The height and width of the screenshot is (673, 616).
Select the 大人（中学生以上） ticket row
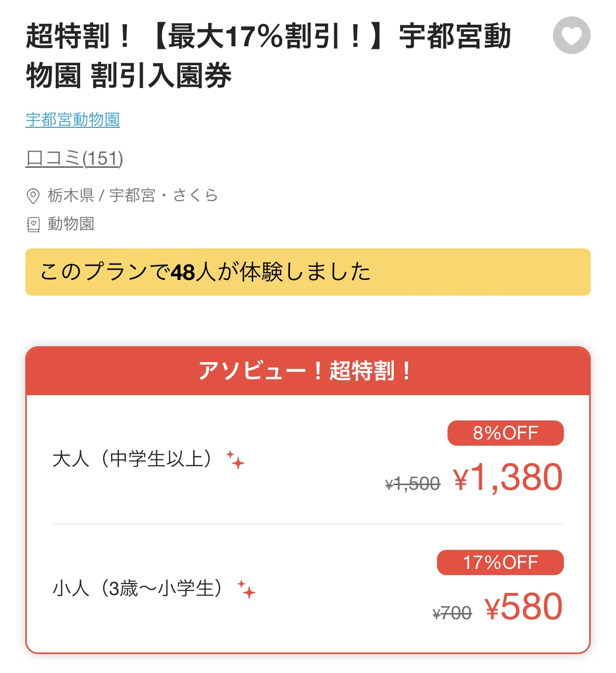tap(308, 459)
